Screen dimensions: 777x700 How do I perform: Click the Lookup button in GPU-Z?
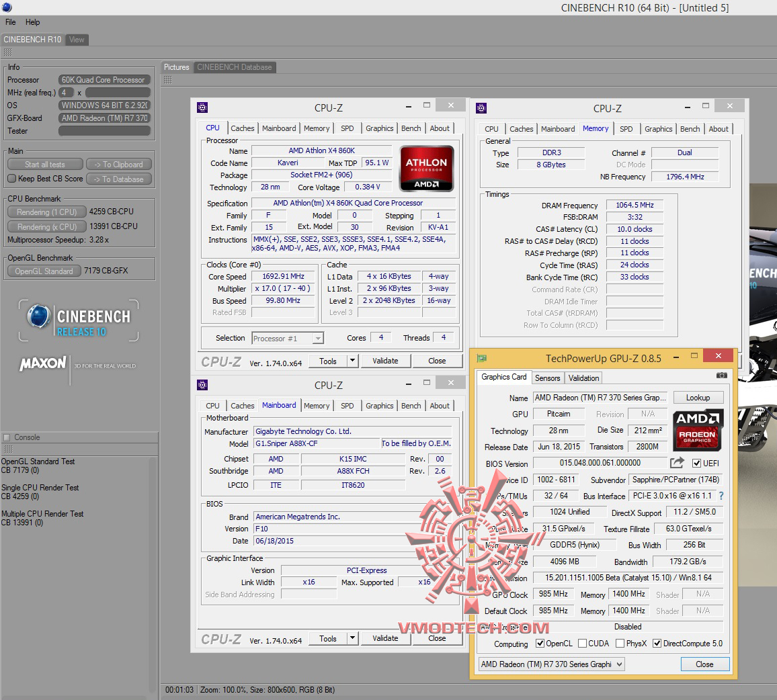[x=697, y=398]
